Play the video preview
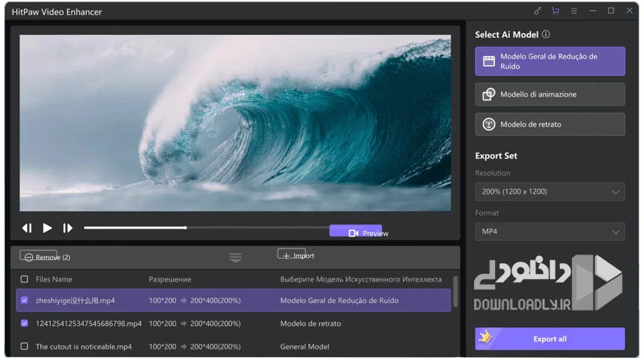This screenshot has height=360, width=644. point(47,228)
